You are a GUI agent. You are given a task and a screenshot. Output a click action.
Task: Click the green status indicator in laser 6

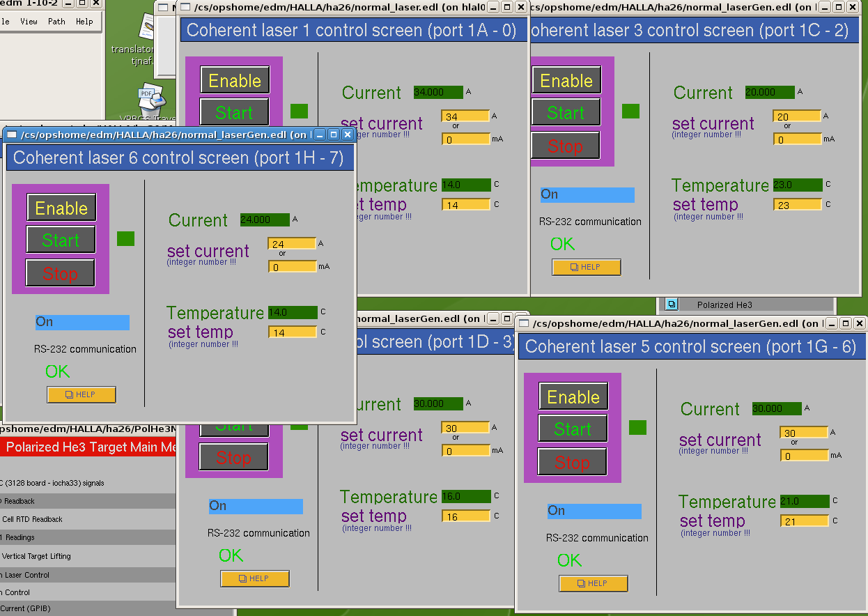[125, 239]
